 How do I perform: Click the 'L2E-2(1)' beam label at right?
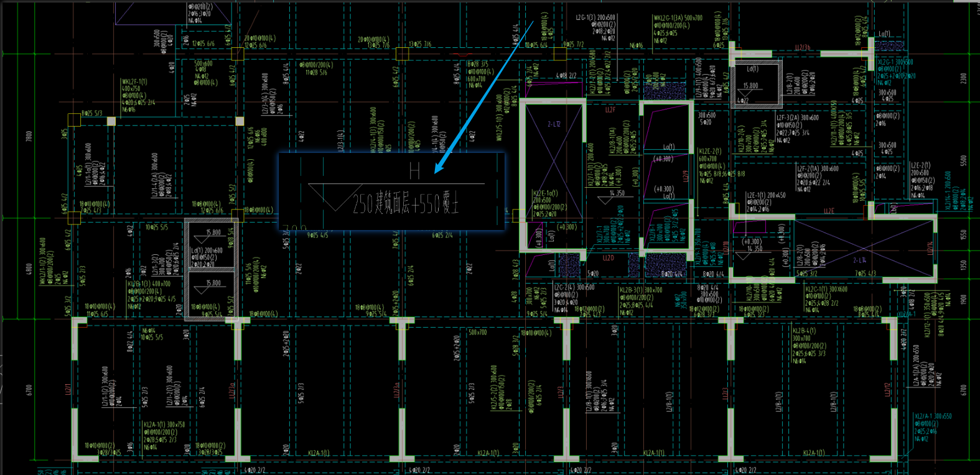tap(921, 166)
